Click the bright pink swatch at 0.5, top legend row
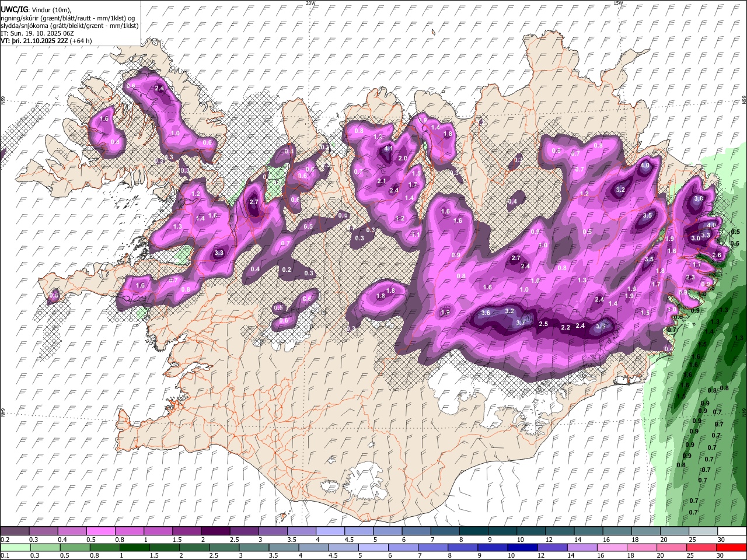The width and height of the screenshot is (747, 560). [x=100, y=531]
